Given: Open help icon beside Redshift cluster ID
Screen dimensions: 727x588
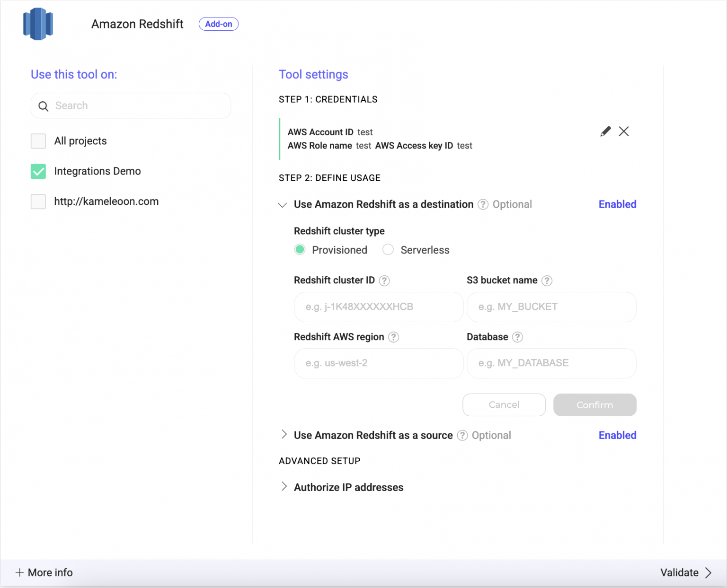Looking at the screenshot, I should point(384,281).
